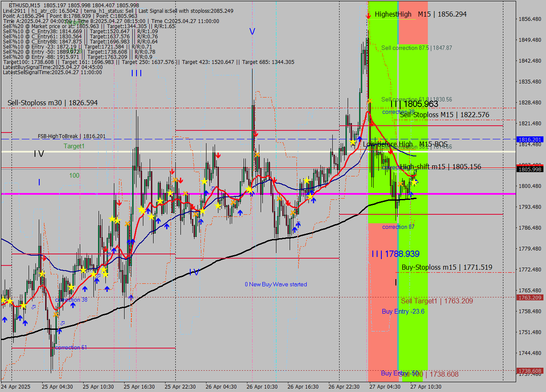The width and height of the screenshot is (546, 392).
Task: Click the black IV wave label at left
Action: tap(39, 154)
